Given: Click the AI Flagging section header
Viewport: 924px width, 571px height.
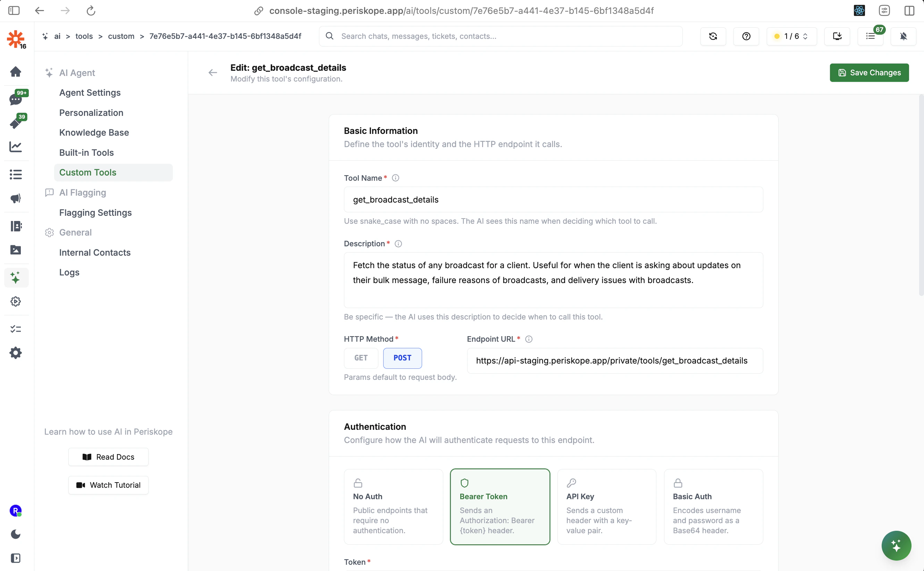Looking at the screenshot, I should 83,193.
